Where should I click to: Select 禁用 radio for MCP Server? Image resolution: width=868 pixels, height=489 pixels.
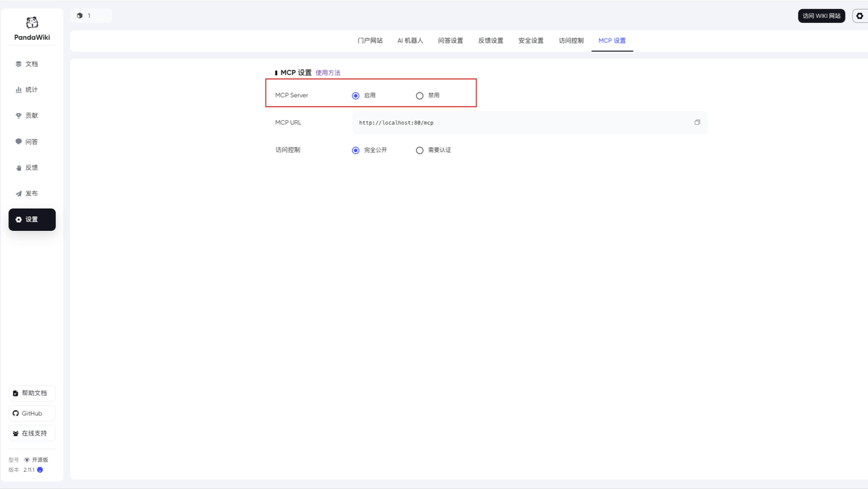420,96
